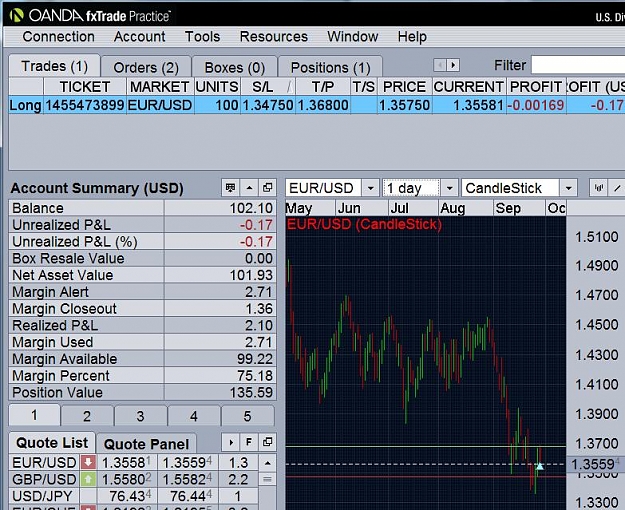Screen dimensions: 625x510
Task: Open the Resources menu
Action: click(x=274, y=37)
